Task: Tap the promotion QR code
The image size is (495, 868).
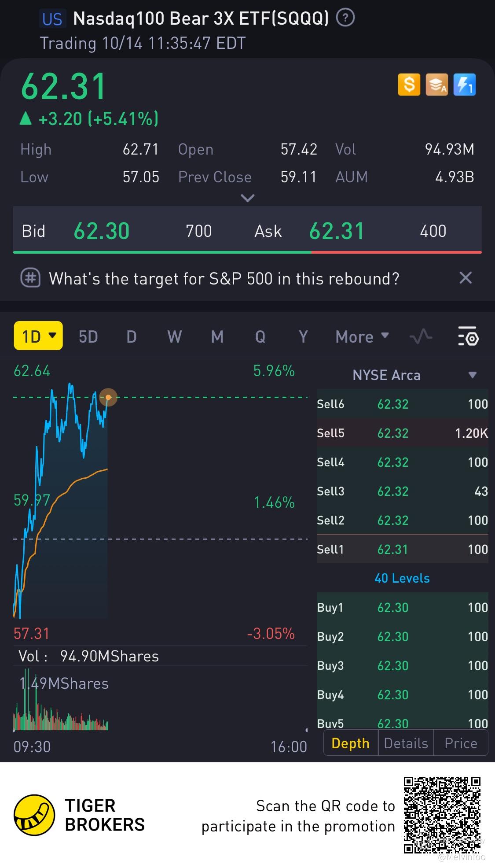Action: click(442, 815)
